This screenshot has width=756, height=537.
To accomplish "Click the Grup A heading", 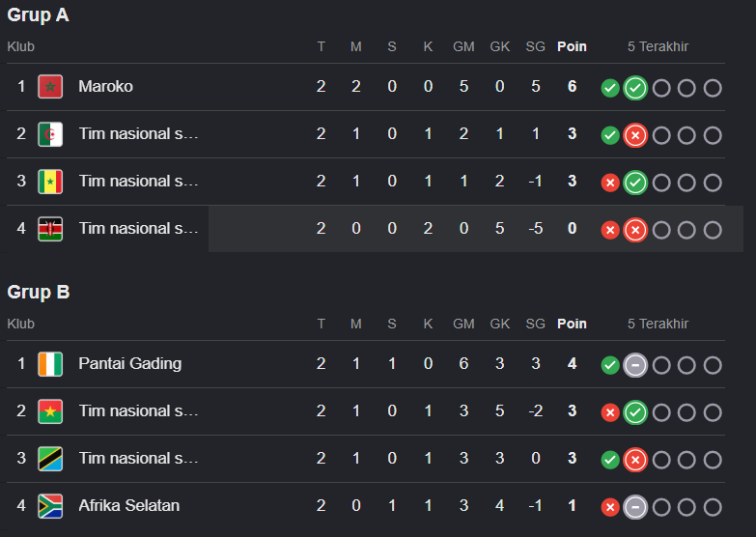I will click(x=38, y=14).
